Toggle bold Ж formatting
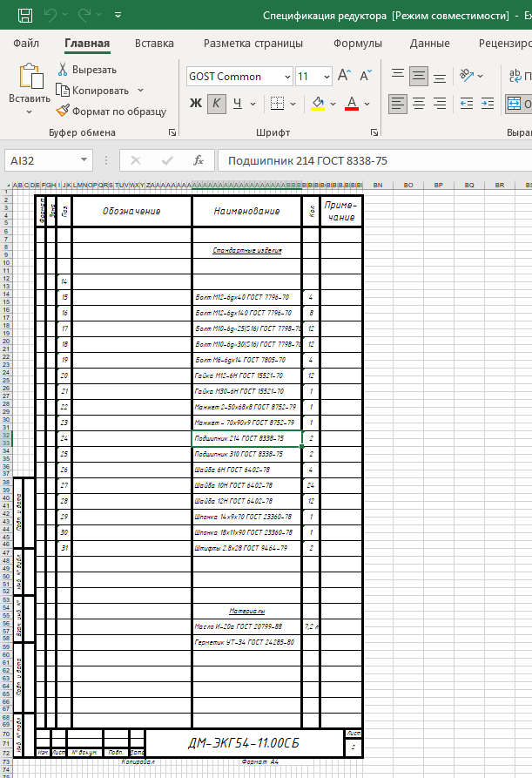 [x=196, y=104]
